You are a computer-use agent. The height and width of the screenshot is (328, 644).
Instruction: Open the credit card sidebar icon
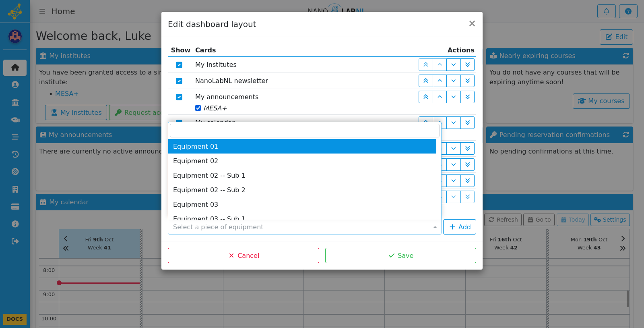click(15, 207)
